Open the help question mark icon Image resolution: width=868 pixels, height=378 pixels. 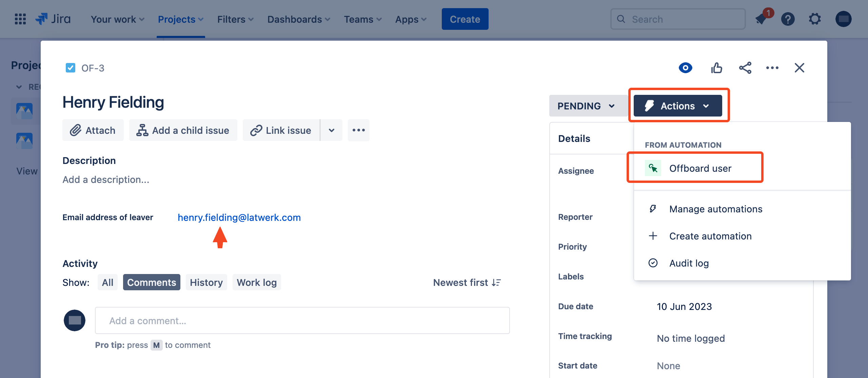coord(788,19)
